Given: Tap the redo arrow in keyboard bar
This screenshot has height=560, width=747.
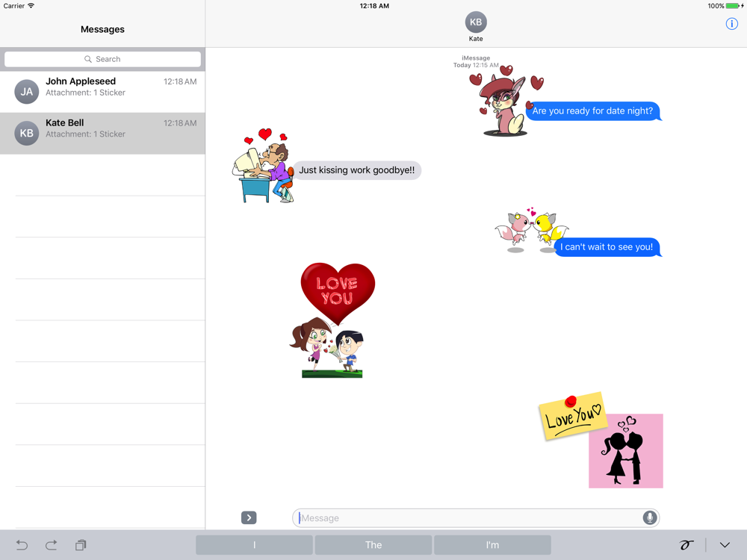Looking at the screenshot, I should tap(51, 545).
